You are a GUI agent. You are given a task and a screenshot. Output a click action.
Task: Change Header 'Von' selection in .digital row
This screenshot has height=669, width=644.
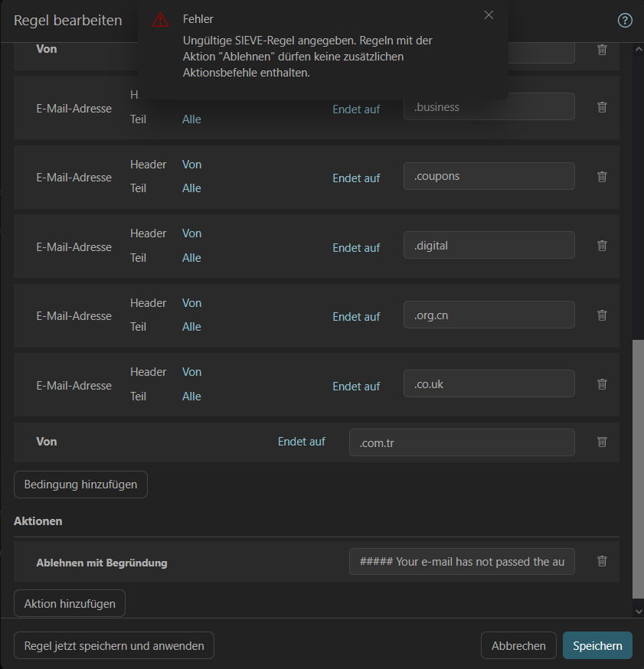pos(191,233)
